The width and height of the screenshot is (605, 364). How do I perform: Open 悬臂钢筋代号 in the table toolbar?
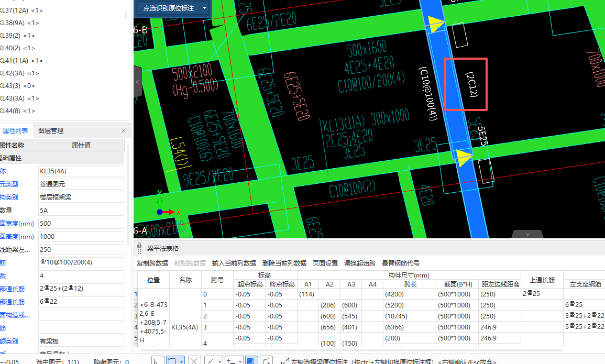click(x=401, y=263)
